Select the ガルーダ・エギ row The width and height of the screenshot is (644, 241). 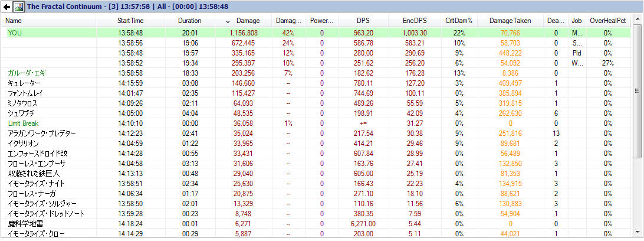(317, 73)
